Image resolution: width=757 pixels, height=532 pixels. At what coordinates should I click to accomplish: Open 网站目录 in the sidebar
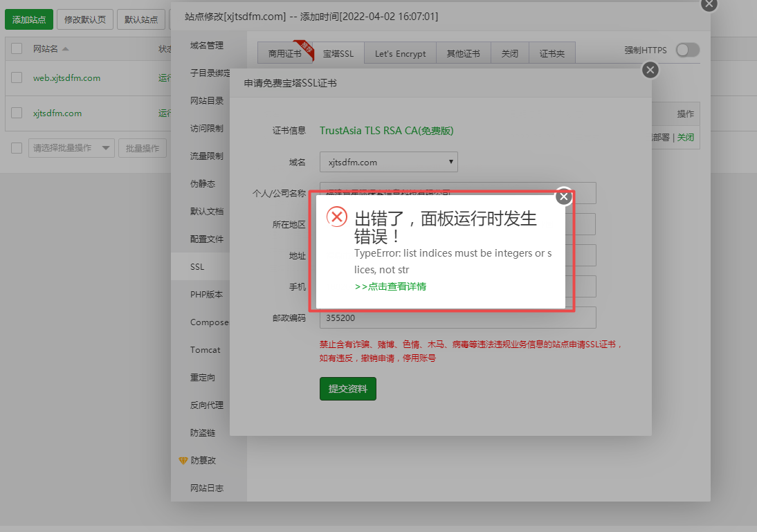tap(207, 100)
